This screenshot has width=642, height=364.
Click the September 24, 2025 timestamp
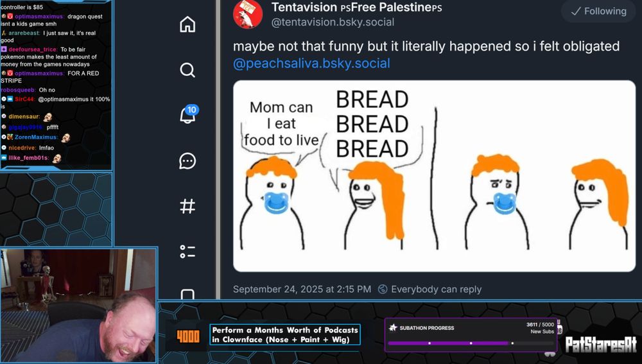(302, 289)
